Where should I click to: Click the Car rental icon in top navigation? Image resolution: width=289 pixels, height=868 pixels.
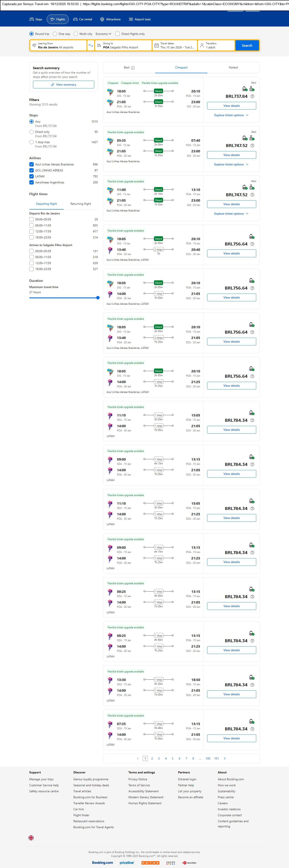[x=76, y=19]
